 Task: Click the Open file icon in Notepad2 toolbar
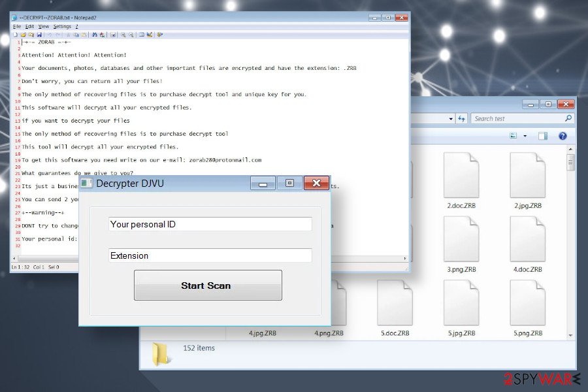pos(24,35)
